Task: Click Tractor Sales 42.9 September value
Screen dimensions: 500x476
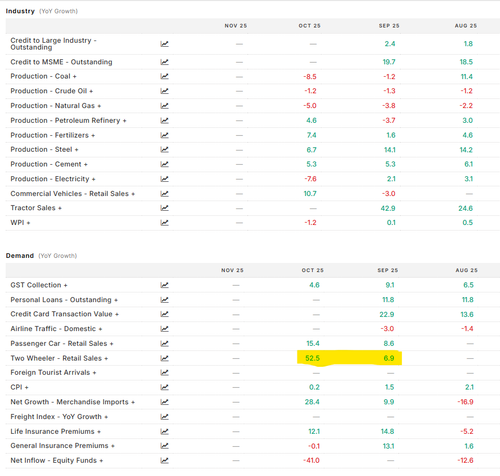Action: click(388, 208)
